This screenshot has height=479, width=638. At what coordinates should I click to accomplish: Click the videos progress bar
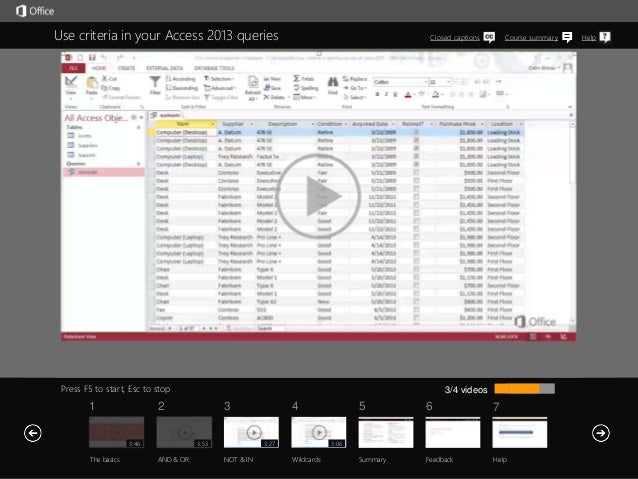(524, 389)
